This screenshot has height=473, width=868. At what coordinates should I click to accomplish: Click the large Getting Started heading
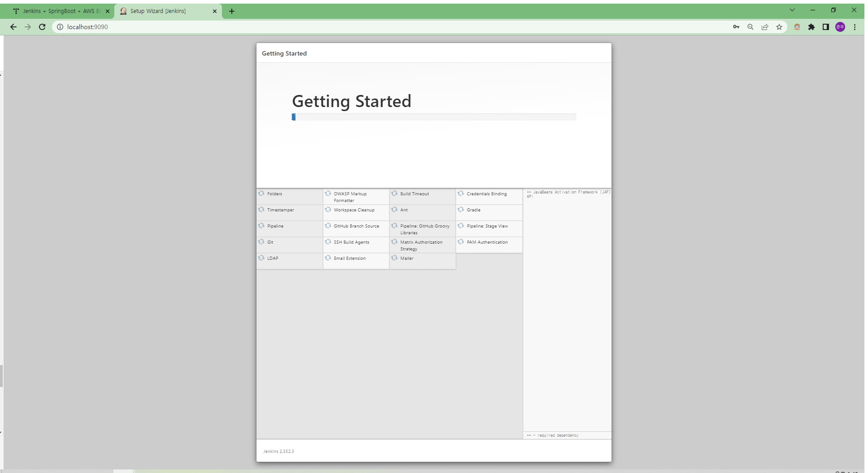(352, 101)
